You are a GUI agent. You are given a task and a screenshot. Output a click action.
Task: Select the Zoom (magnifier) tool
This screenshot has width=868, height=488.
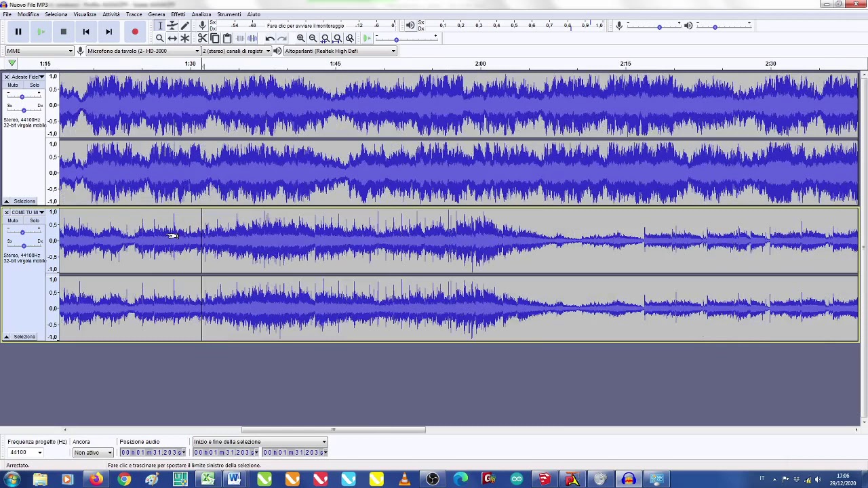(160, 39)
